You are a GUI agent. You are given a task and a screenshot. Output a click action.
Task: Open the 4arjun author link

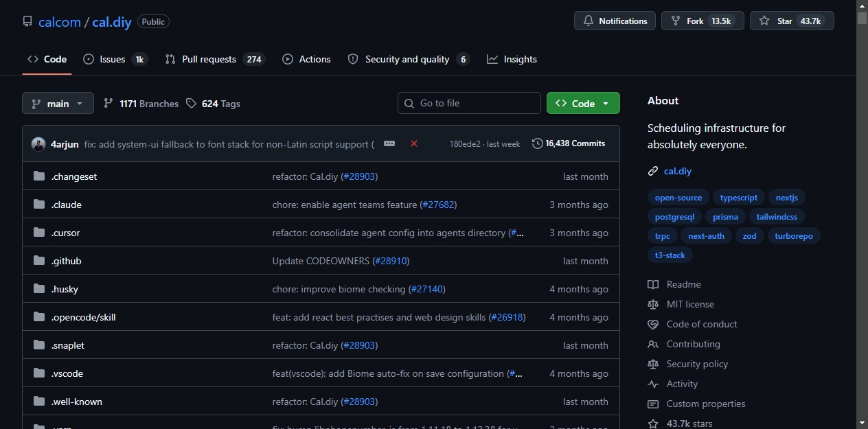[65, 144]
